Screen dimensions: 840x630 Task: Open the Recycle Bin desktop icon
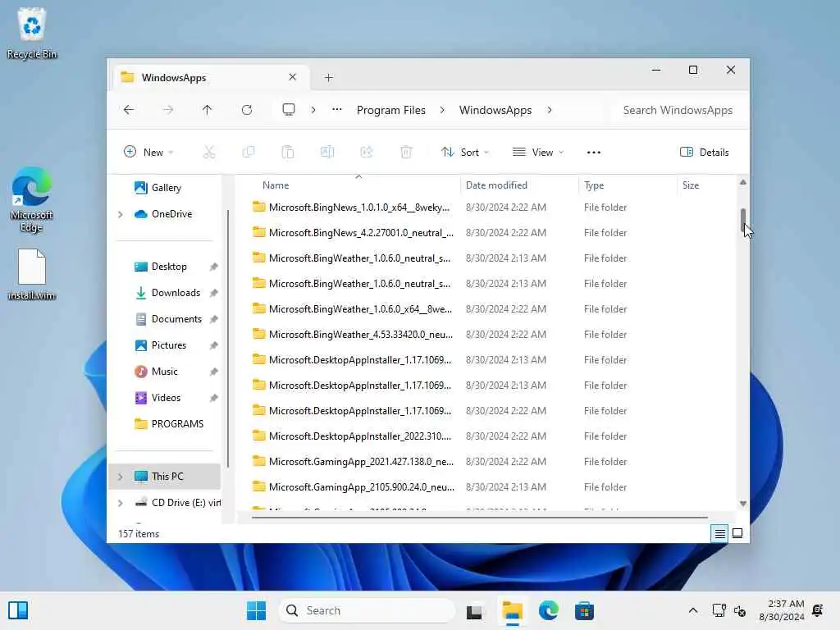point(32,33)
